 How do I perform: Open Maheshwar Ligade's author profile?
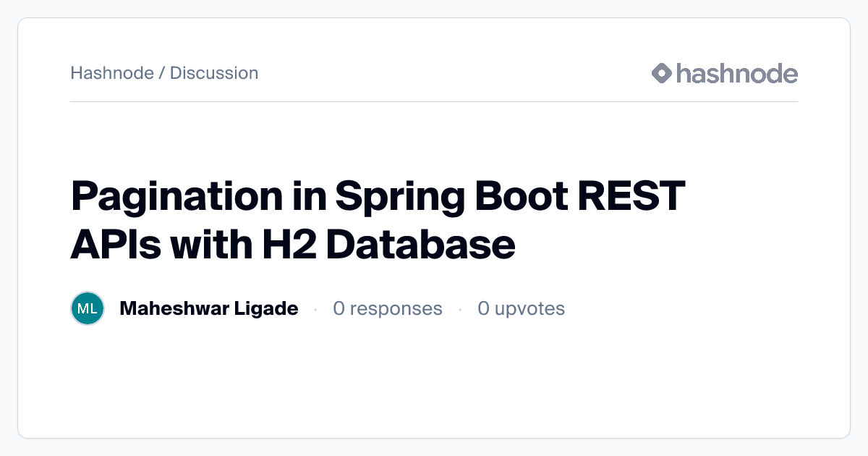[208, 309]
